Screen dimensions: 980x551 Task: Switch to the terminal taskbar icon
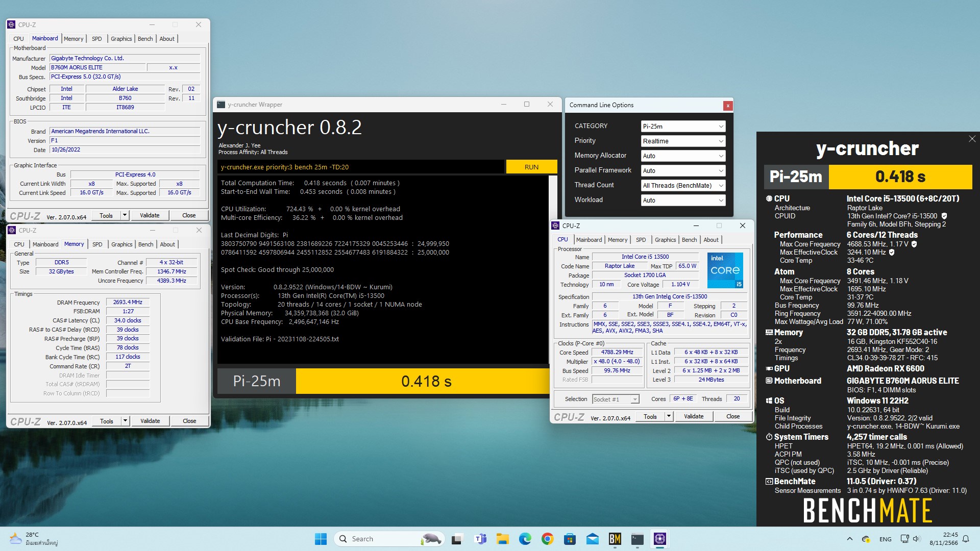(637, 539)
